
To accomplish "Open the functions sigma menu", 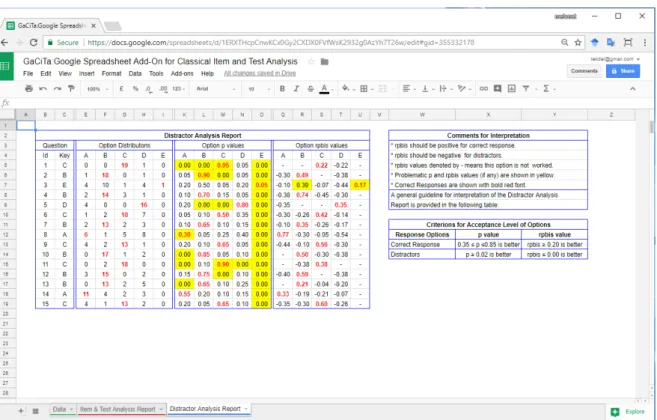I will coord(546,88).
